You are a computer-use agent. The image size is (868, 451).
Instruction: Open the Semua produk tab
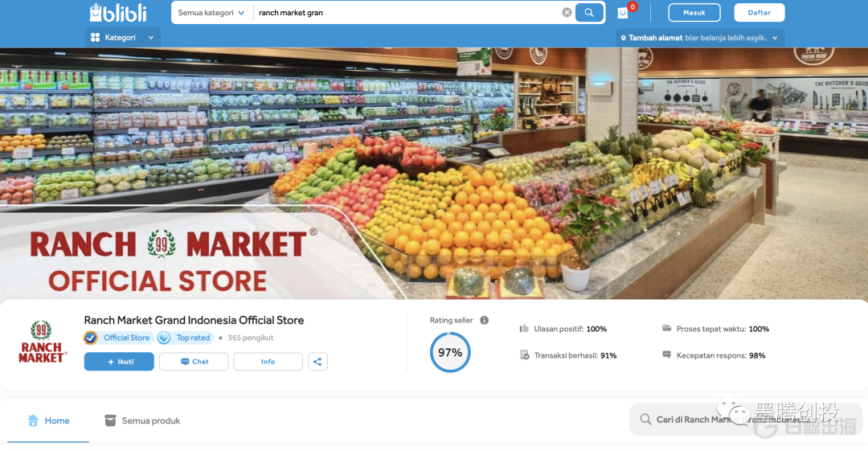[142, 420]
